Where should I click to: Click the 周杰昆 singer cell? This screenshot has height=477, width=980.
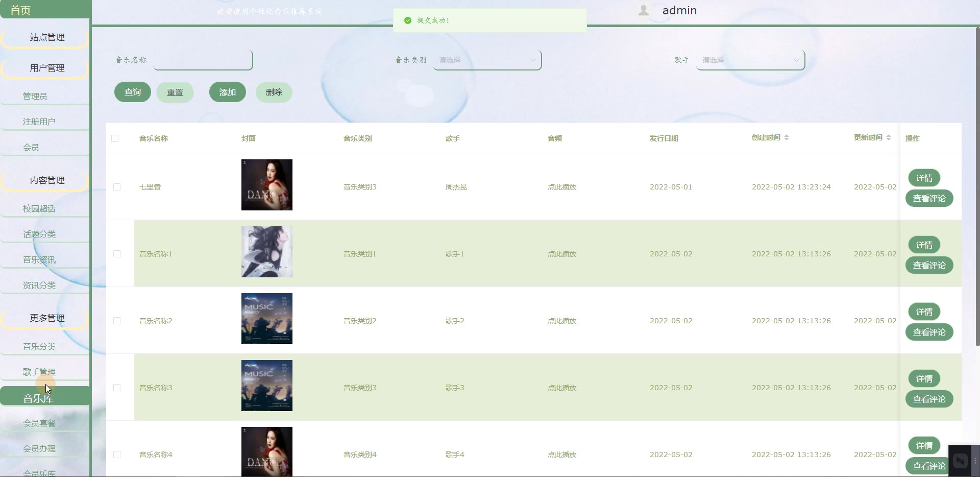tap(456, 187)
